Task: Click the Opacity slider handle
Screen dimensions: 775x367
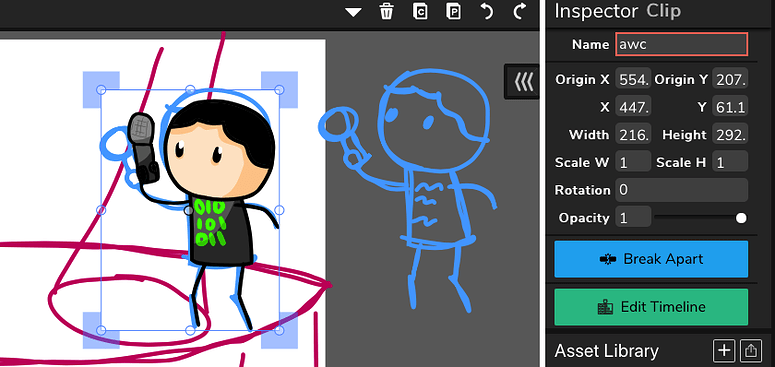Action: [x=741, y=218]
